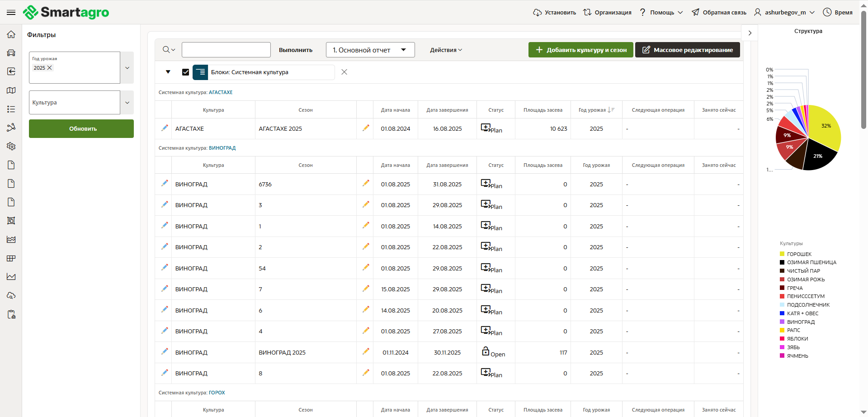Open the Помощь menu in header
This screenshot has width=868, height=417.
tap(661, 13)
